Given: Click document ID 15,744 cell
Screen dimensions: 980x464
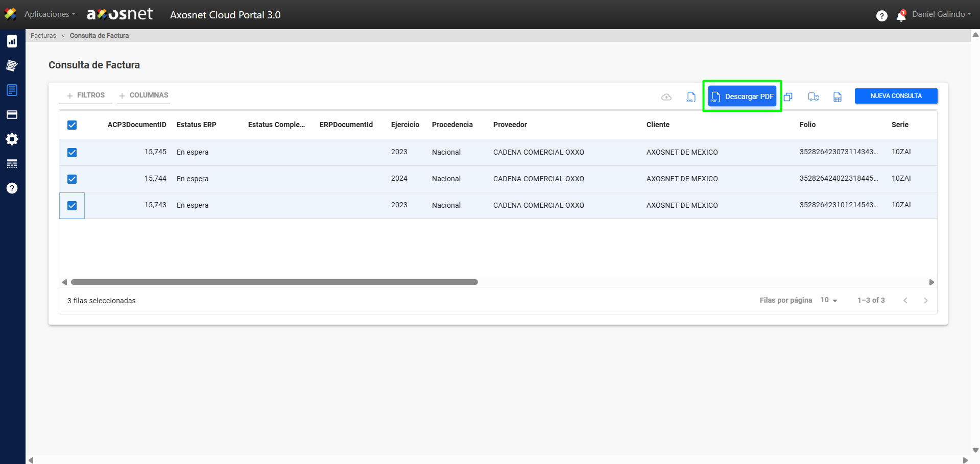Looking at the screenshot, I should 155,178.
